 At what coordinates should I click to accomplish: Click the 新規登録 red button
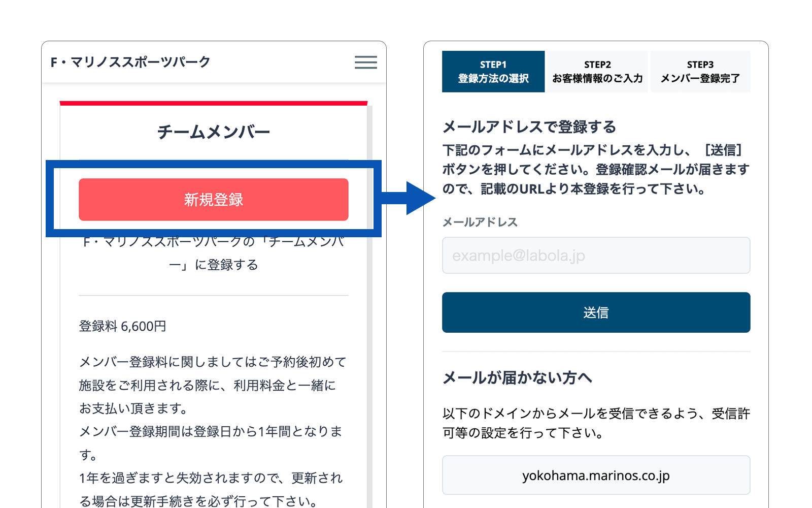[214, 200]
